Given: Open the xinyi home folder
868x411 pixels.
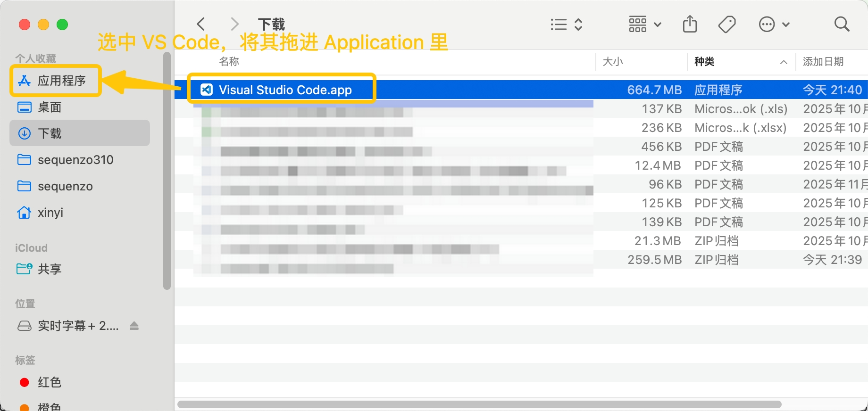Looking at the screenshot, I should pos(80,213).
